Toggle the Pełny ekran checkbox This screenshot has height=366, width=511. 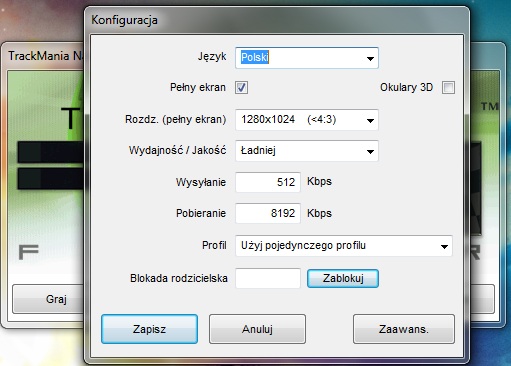pyautogui.click(x=241, y=88)
